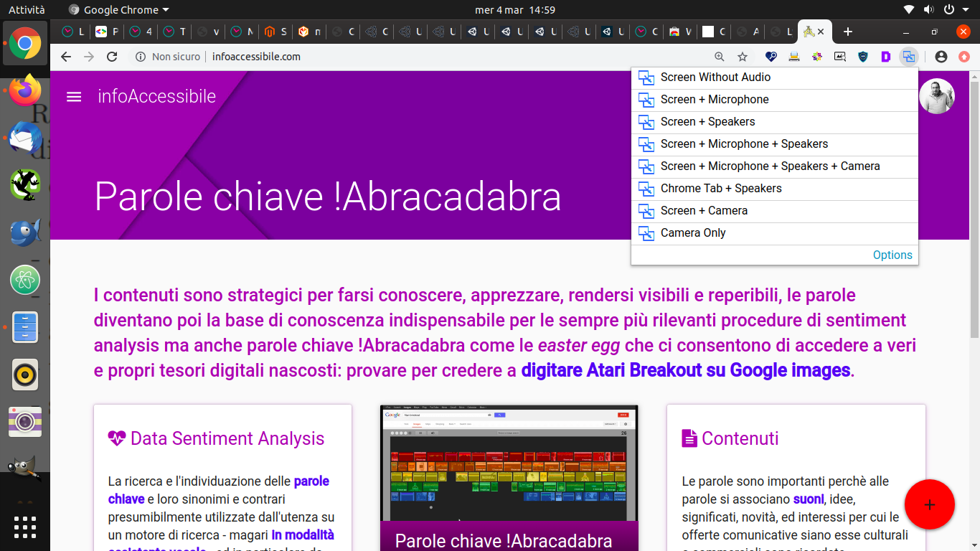
Task: Open the Google Chrome app menu dropdown
Action: pos(119,10)
